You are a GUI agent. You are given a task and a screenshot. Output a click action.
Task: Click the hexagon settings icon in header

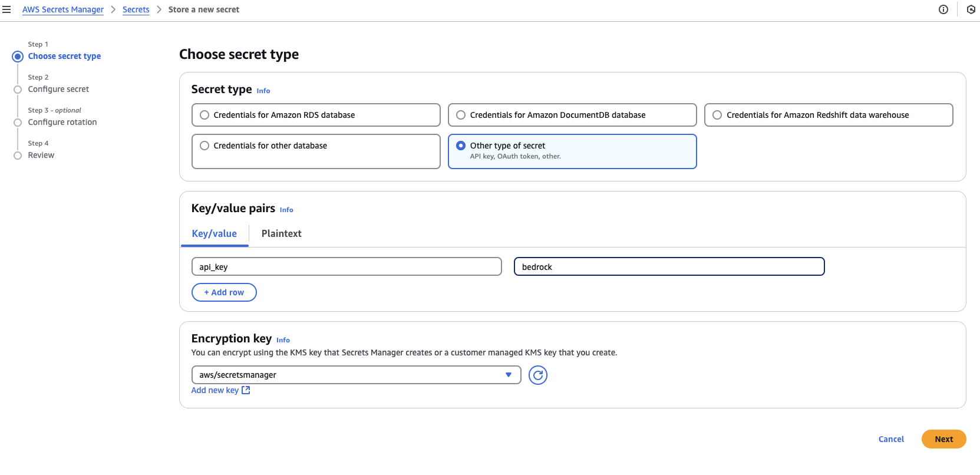tap(971, 9)
